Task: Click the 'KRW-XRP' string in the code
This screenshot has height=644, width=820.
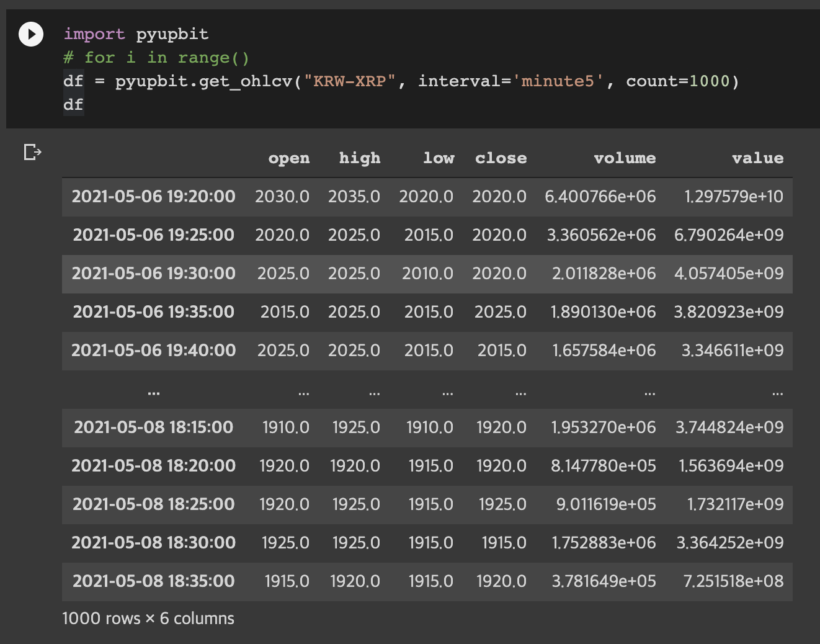Action: (x=345, y=81)
